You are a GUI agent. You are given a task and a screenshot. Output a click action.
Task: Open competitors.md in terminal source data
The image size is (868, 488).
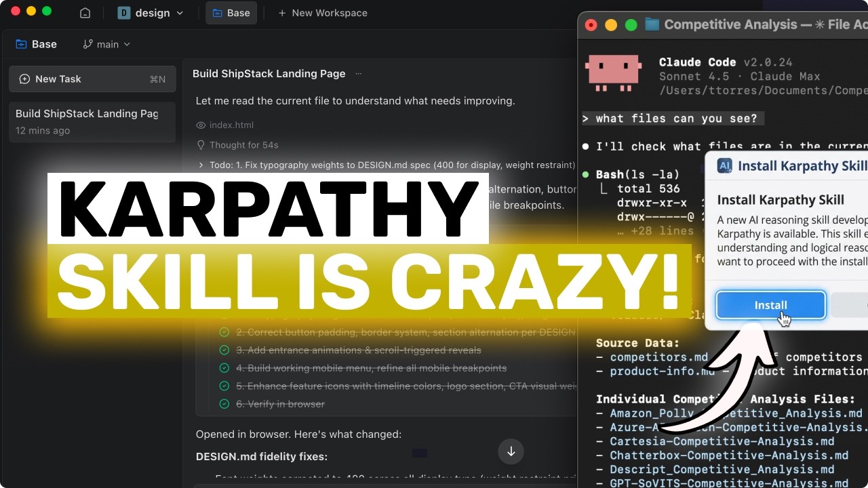point(658,357)
